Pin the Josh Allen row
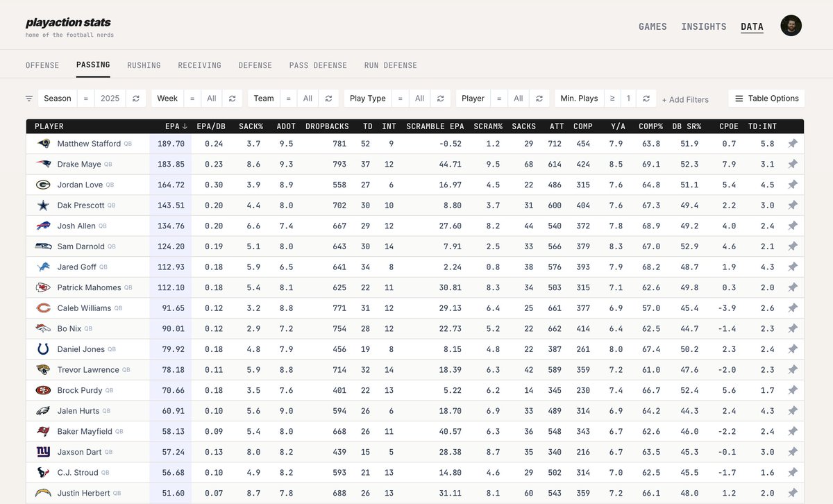 click(x=793, y=226)
